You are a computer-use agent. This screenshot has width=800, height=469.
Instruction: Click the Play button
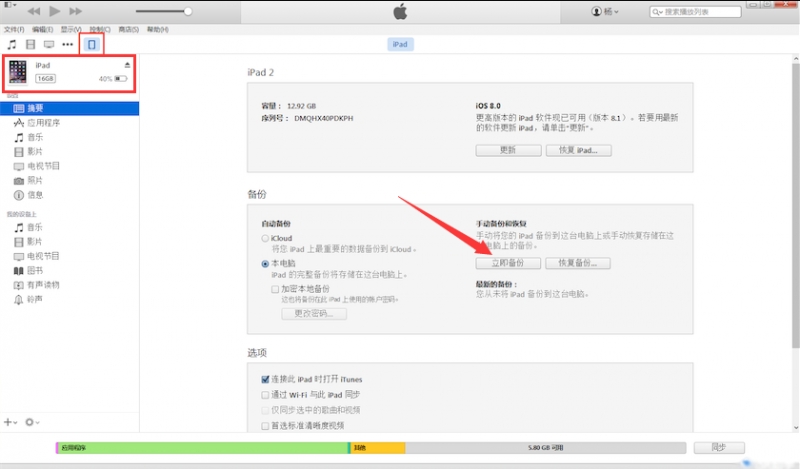pos(55,11)
